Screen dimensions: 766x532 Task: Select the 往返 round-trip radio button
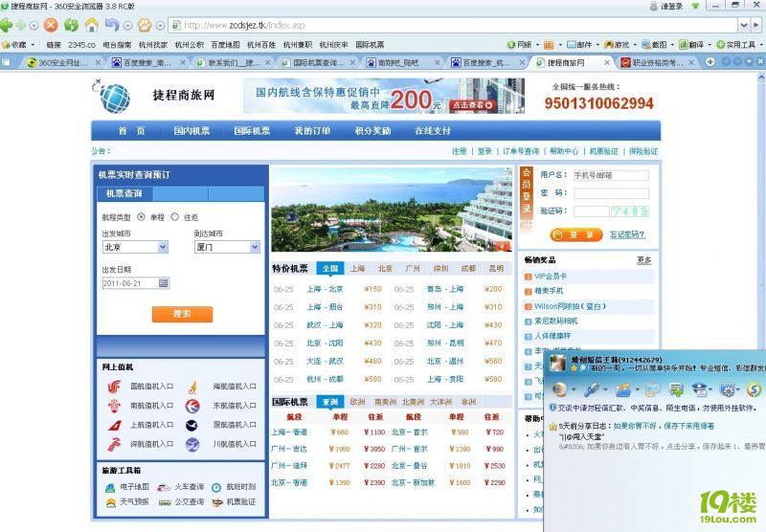(x=175, y=216)
